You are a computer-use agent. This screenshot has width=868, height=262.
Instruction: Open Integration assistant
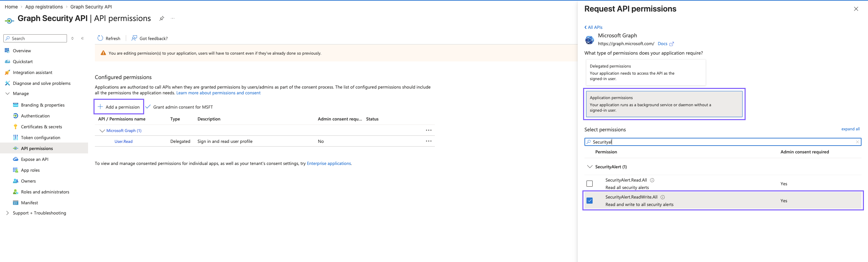click(x=33, y=72)
